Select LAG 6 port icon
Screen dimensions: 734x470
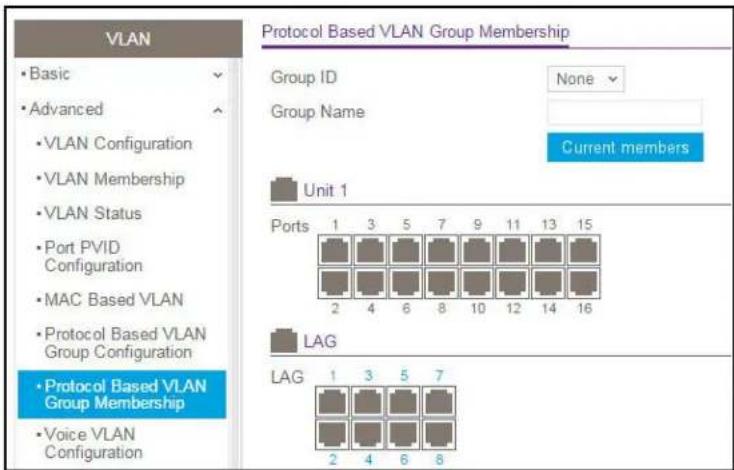tap(404, 434)
